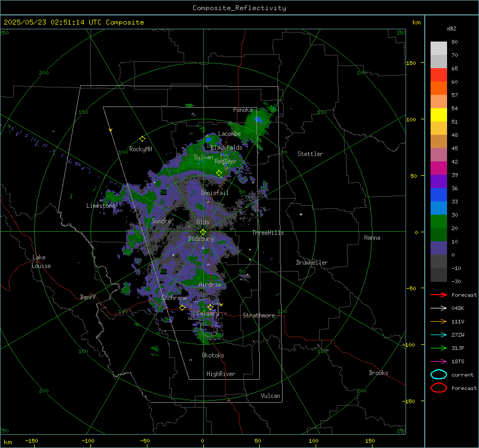479x448 pixels.
Task: Pick the magenta swatch in dBZ legend
Action: point(439,168)
